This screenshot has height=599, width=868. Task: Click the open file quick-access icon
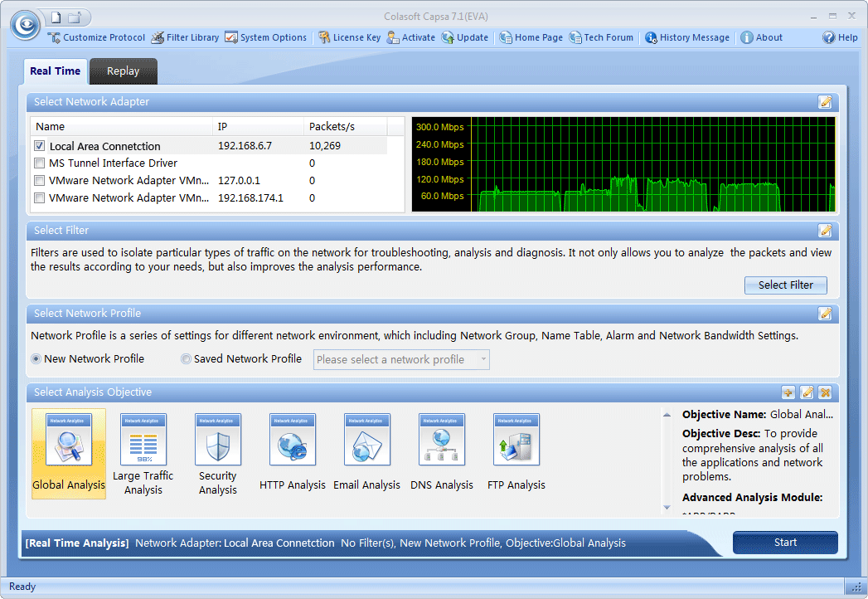(x=74, y=17)
